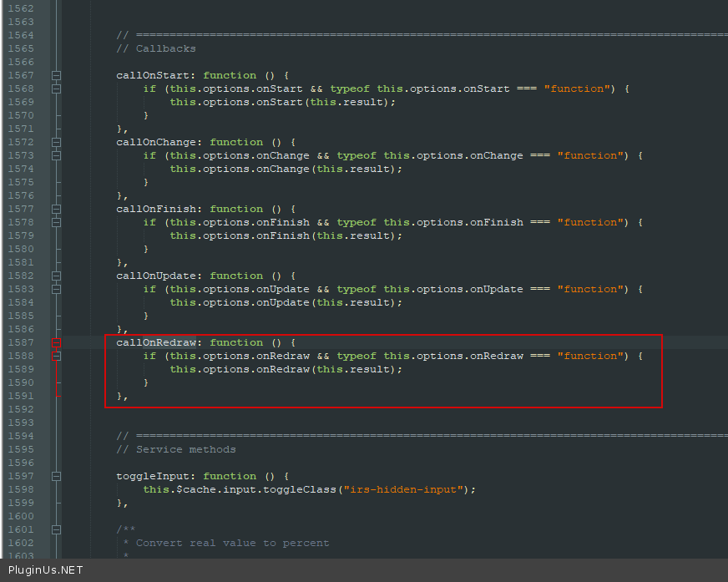728x582 pixels.
Task: Collapse the callOnChange function fold marker
Action: (56, 142)
